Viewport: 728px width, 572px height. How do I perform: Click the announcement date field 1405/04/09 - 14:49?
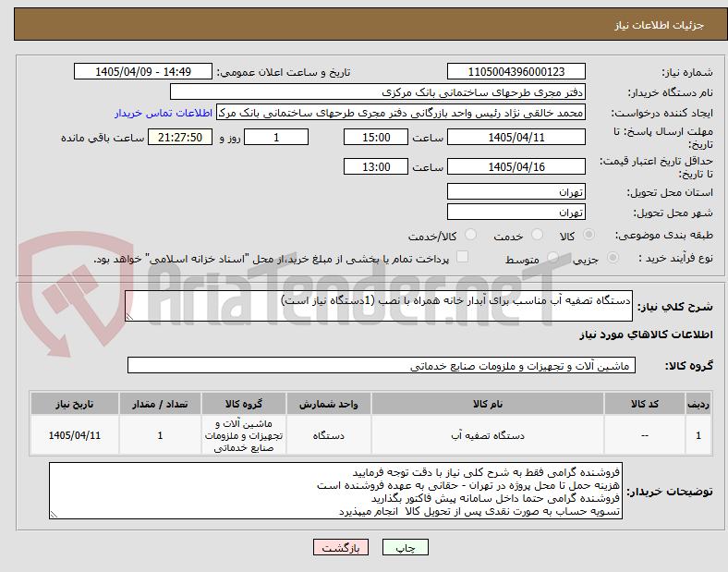(143, 71)
